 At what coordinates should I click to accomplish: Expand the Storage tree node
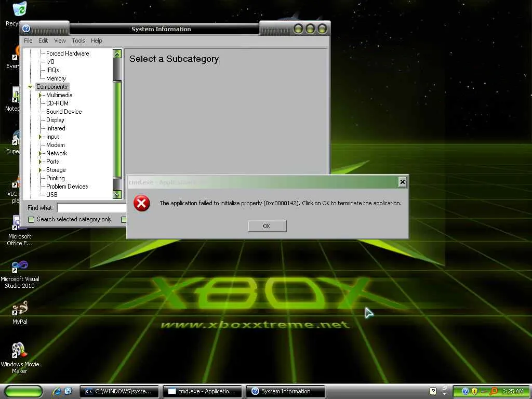coord(40,170)
